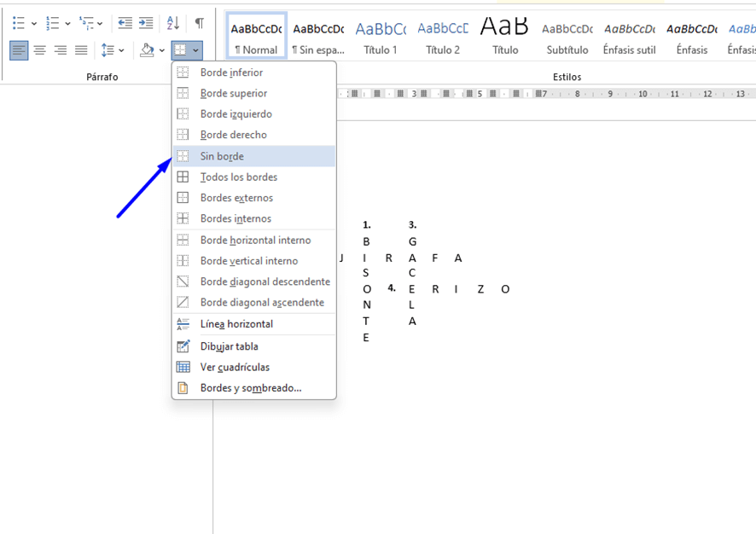This screenshot has height=534, width=756.
Task: Expand the bullet list dropdown arrow
Action: (33, 24)
